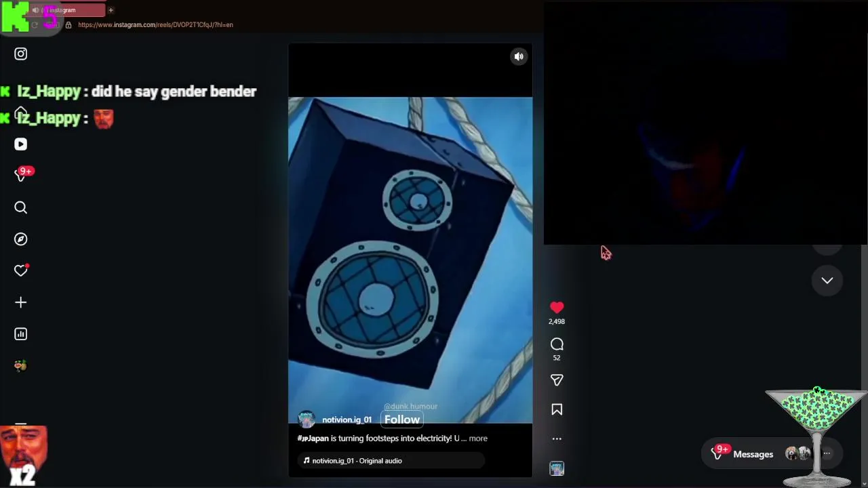Click the 52 comments count
The width and height of the screenshot is (868, 488).
click(557, 358)
